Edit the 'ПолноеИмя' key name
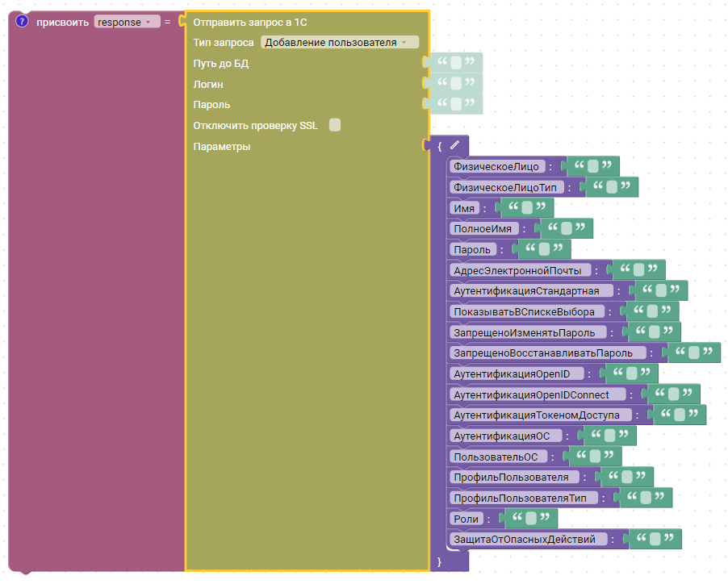Screen dimensions: 728x584 [483, 229]
